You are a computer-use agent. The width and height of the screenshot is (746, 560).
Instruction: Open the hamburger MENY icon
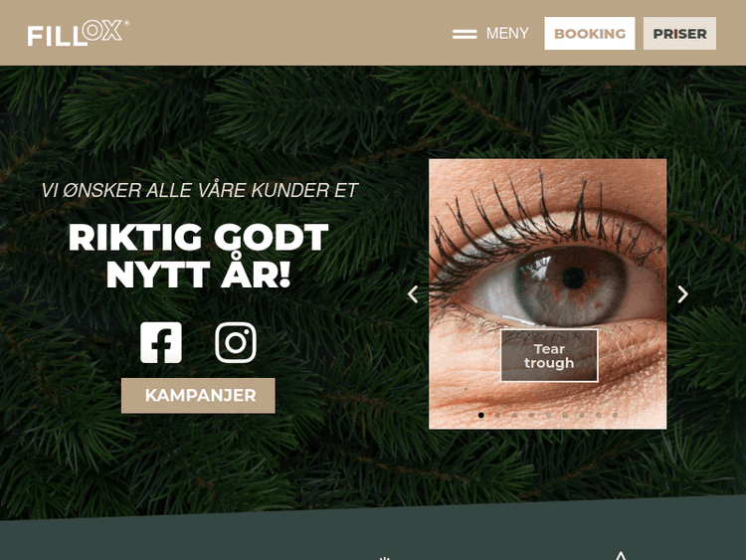(465, 34)
